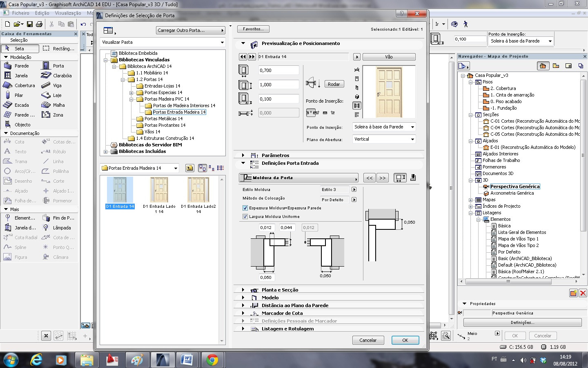Screen dimensions: 588x368
Task: Expand Listagem e Rotulagem section
Action: tap(243, 328)
